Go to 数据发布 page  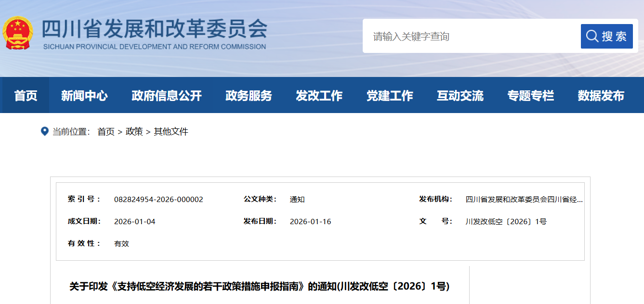click(601, 96)
